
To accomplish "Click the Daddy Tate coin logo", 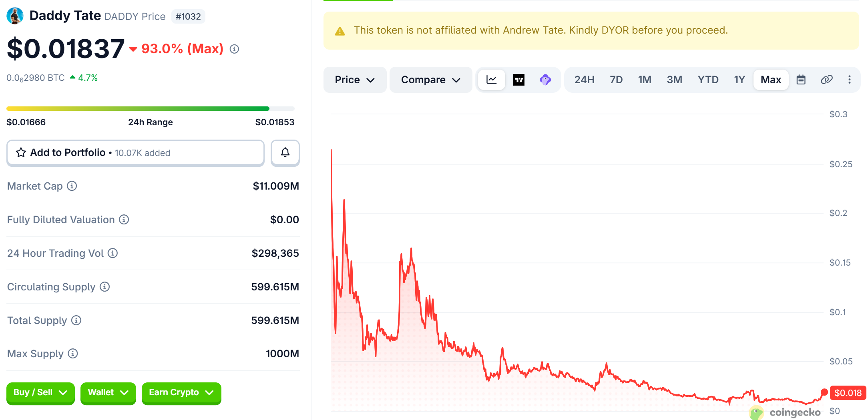I will tap(15, 16).
